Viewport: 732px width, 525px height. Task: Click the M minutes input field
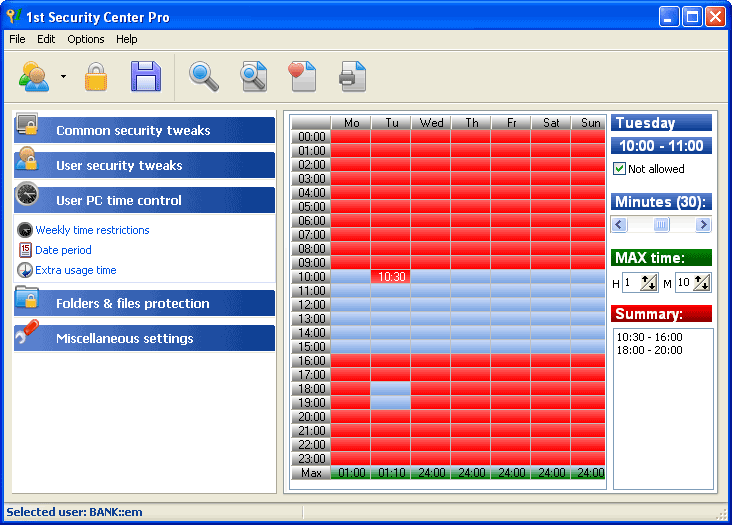pyautogui.click(x=684, y=283)
